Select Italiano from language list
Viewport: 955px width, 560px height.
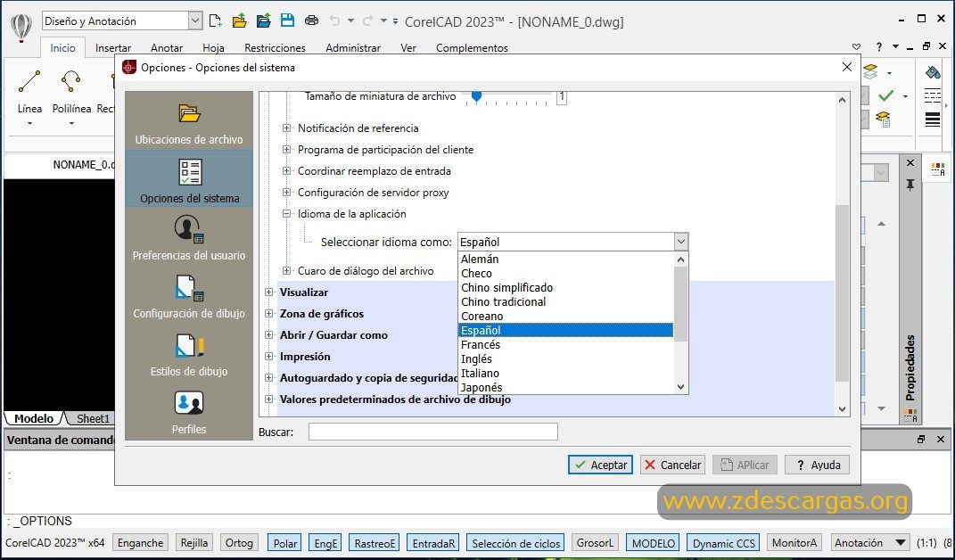click(x=566, y=373)
